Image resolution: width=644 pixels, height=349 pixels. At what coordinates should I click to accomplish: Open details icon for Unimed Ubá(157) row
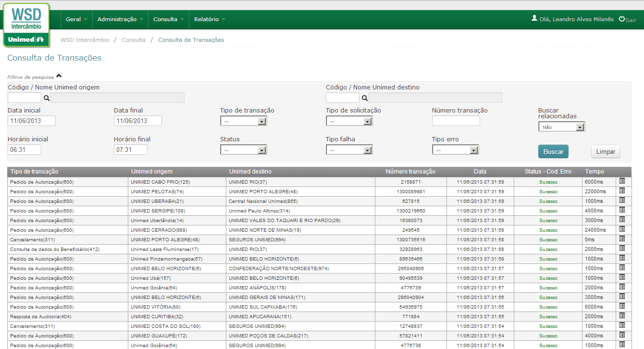coord(622,277)
